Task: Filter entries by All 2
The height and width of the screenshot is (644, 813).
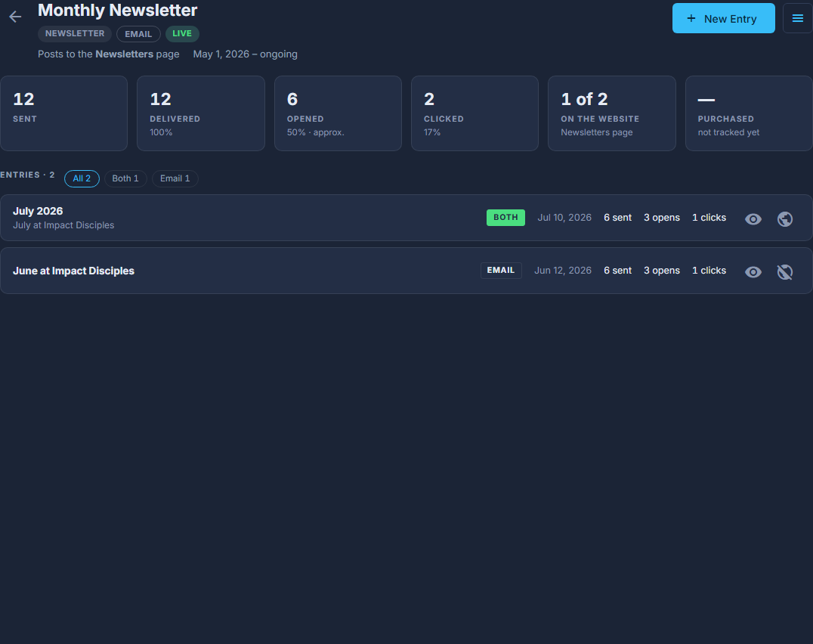Action: point(82,178)
